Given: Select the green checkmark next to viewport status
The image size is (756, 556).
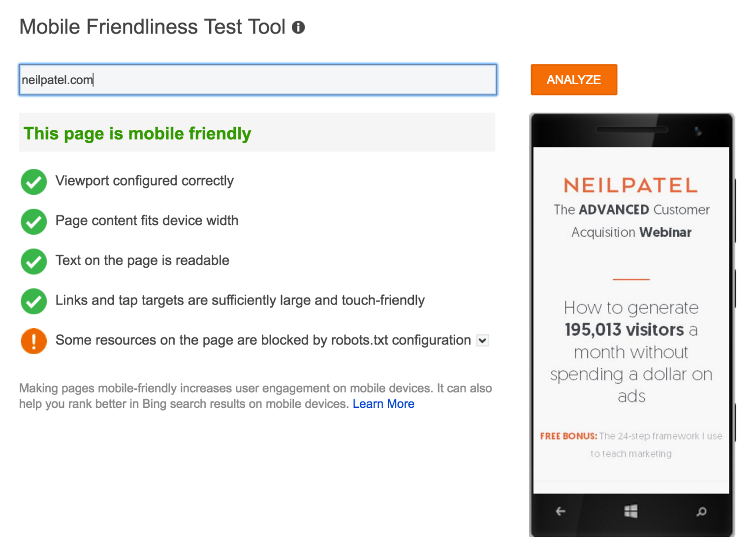Looking at the screenshot, I should (x=33, y=182).
